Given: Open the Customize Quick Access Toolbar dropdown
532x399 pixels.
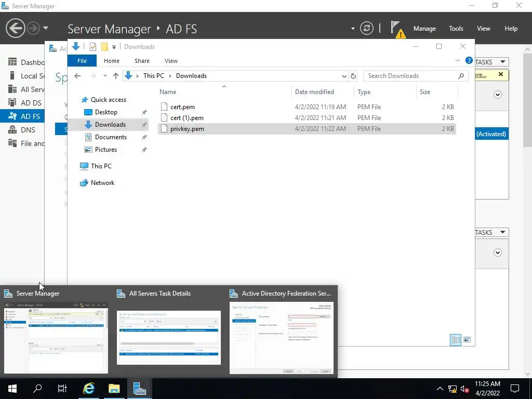Looking at the screenshot, I should (x=114, y=47).
